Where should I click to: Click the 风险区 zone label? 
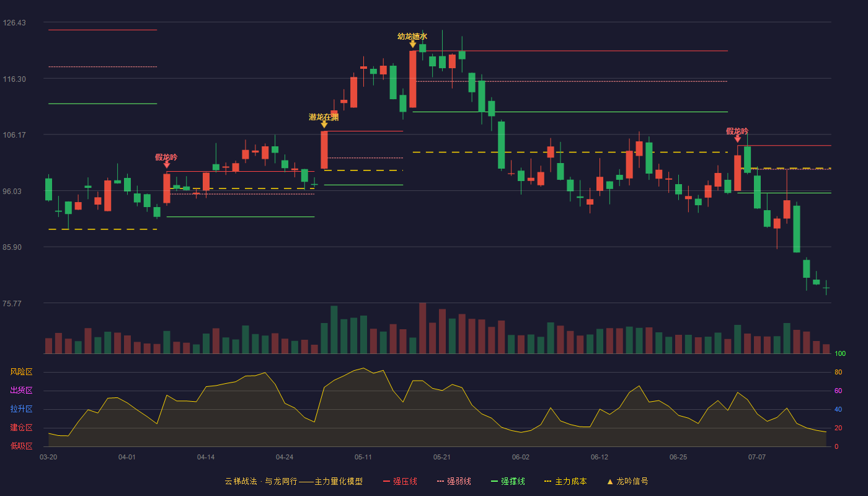pos(21,372)
